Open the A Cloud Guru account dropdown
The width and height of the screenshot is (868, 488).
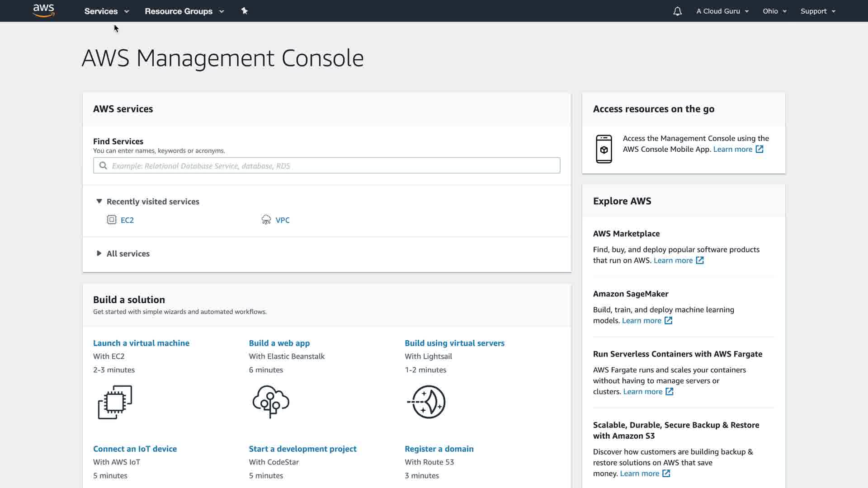click(722, 11)
